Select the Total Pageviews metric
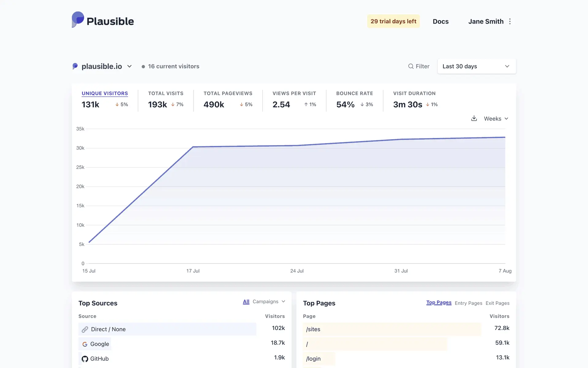Image resolution: width=588 pixels, height=368 pixels. click(228, 93)
